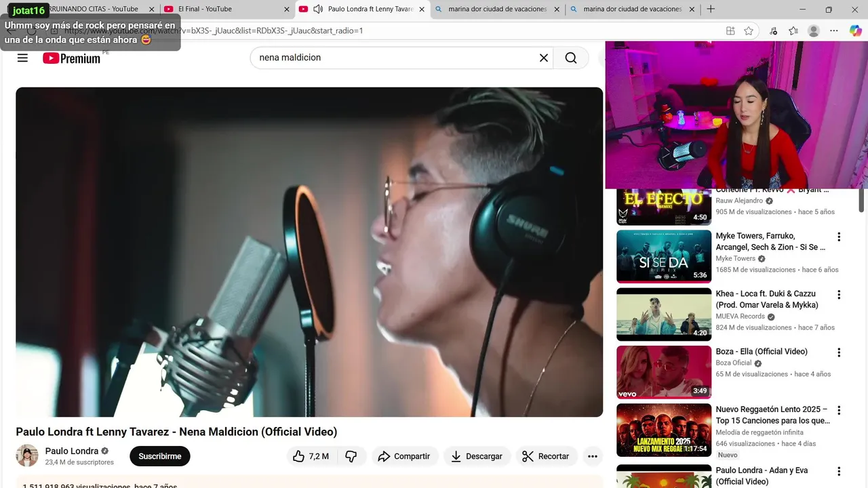The height and width of the screenshot is (488, 868).
Task: Go to YouTube Premium home logo
Action: (x=71, y=58)
